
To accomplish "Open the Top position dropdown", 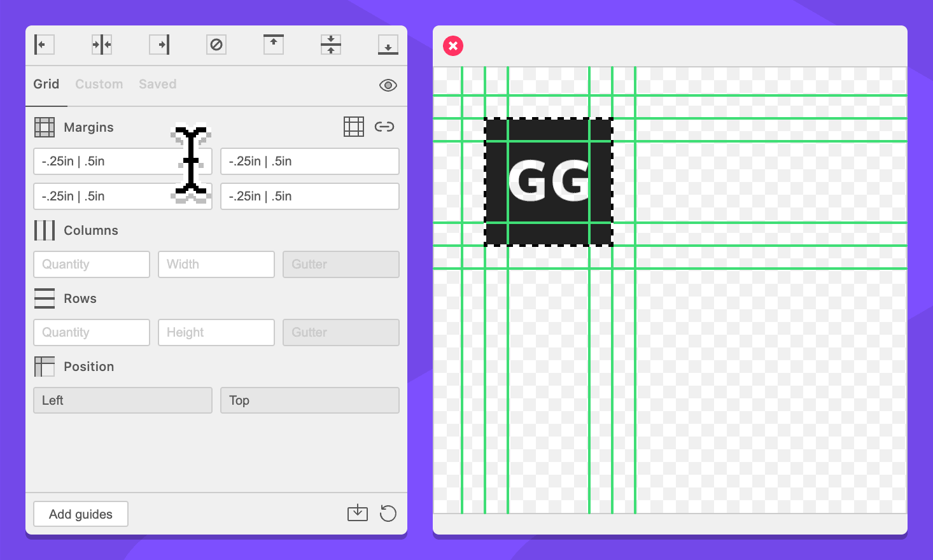I will (x=309, y=400).
